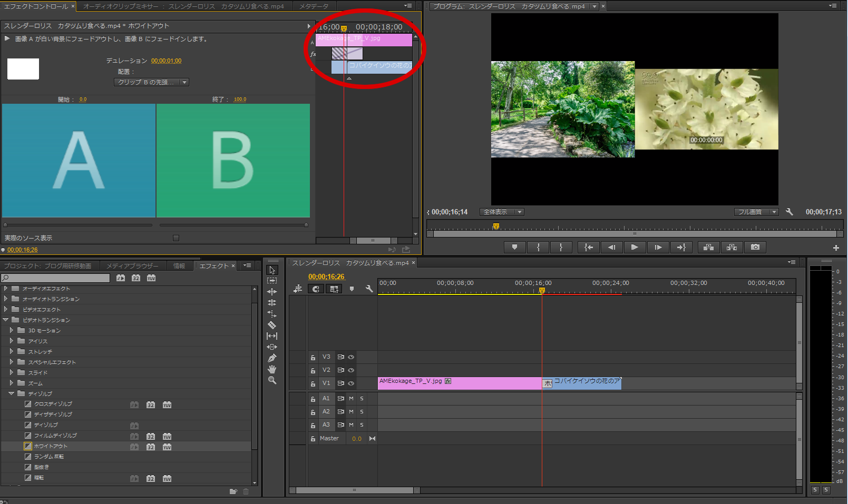
Task: Click the Lift button in program monitor
Action: click(x=708, y=247)
